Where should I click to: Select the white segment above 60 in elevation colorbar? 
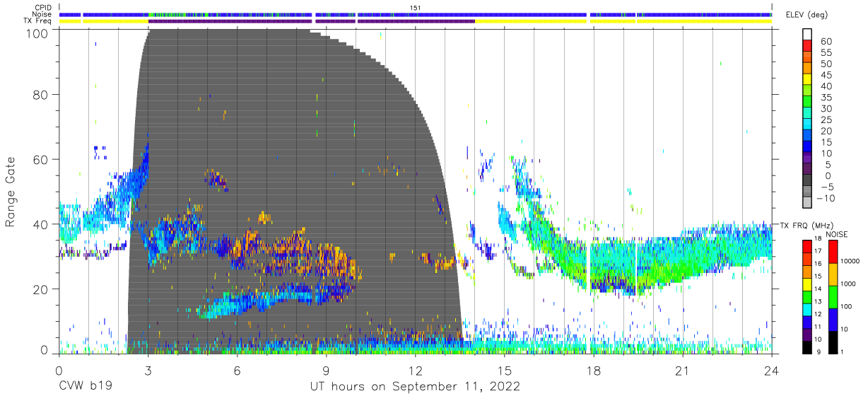807,35
